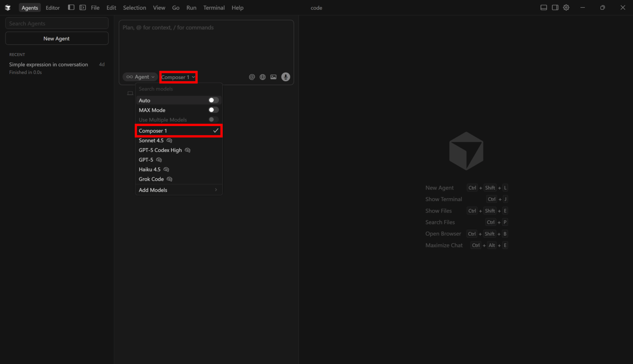The width and height of the screenshot is (633, 364).
Task: Click the Cursor logo in title bar
Action: [x=8, y=7]
